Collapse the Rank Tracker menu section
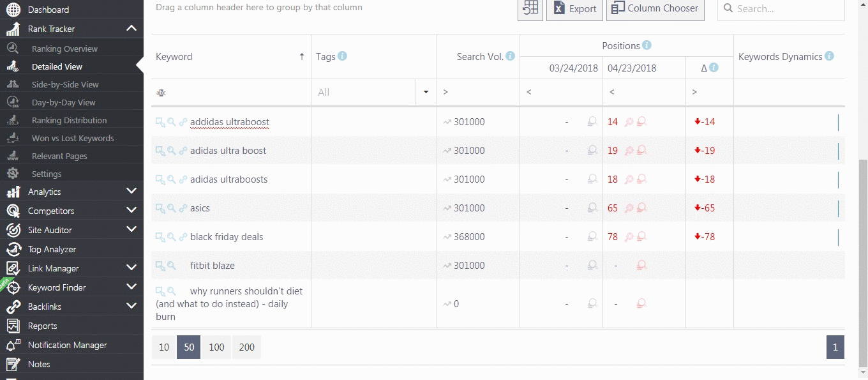Screen dimensions: 868x380 point(131,28)
